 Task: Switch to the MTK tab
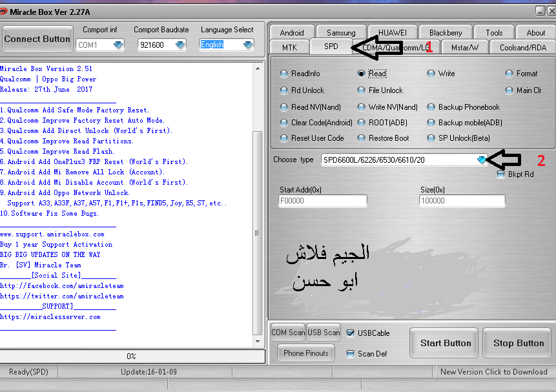click(x=290, y=48)
